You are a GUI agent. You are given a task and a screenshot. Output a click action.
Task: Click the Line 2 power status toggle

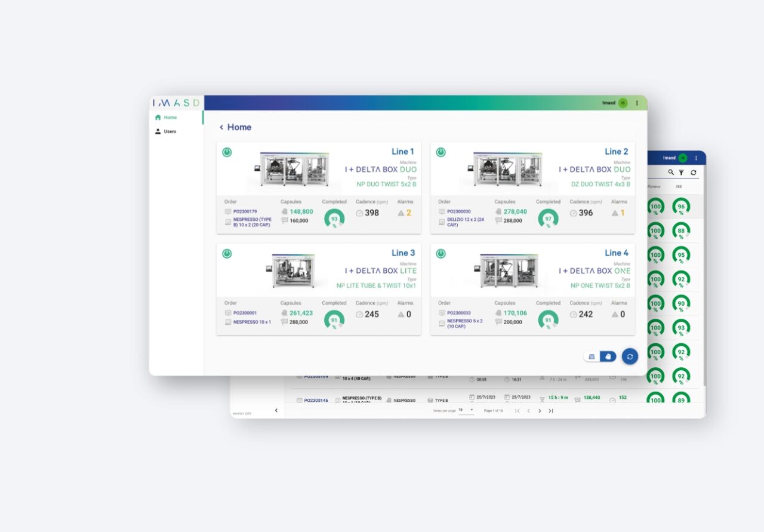click(x=440, y=152)
